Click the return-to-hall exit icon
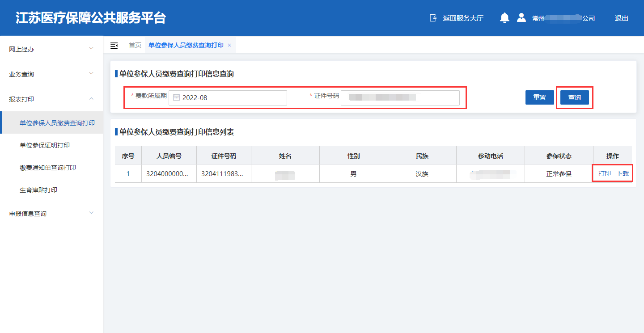This screenshot has width=644, height=333. click(433, 18)
